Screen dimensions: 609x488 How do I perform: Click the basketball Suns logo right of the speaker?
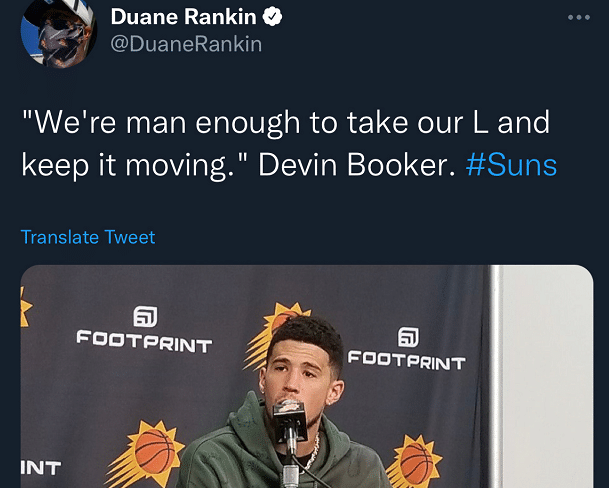[x=415, y=459]
